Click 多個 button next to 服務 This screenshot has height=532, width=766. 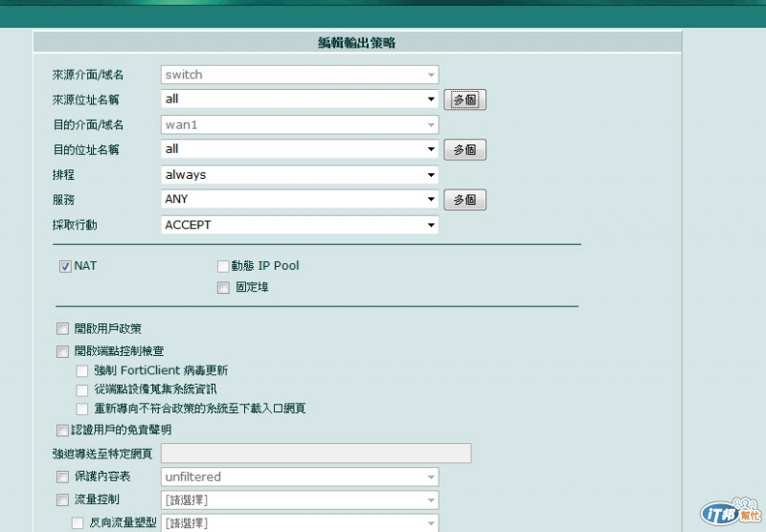coord(464,200)
